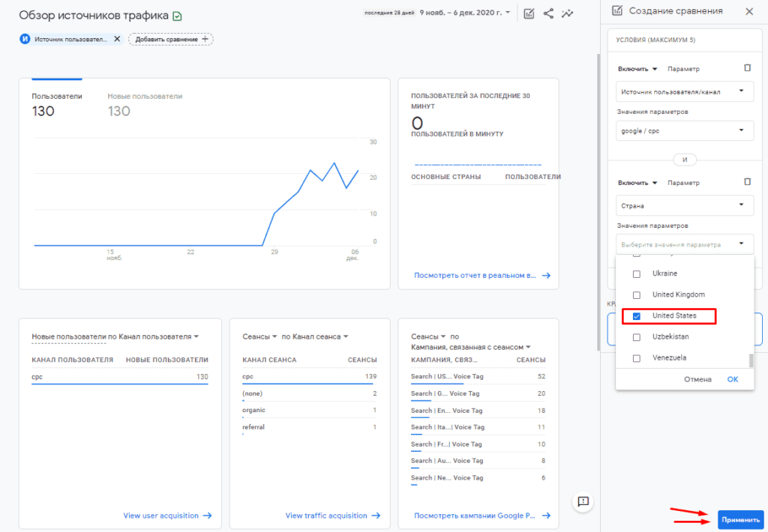768x532 pixels.
Task: Expand 'Новые пользователи по Канал пользователя' selector
Action: (115, 336)
